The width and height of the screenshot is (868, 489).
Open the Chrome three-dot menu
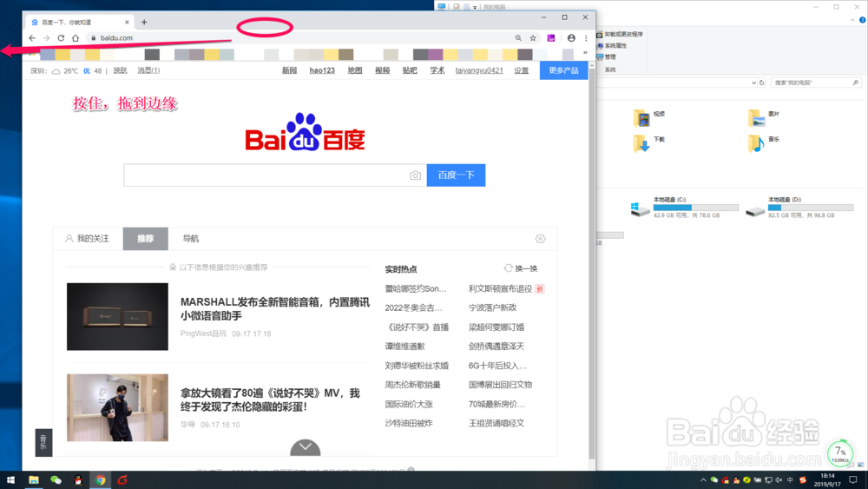[x=586, y=38]
